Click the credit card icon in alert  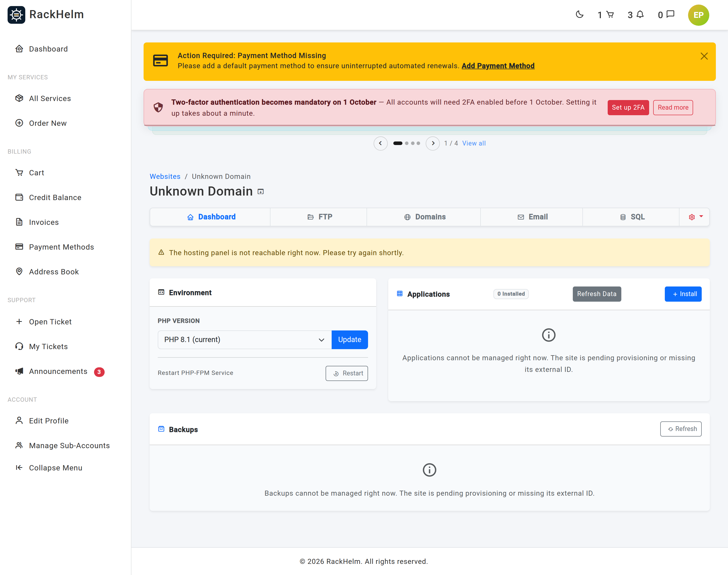click(x=160, y=61)
